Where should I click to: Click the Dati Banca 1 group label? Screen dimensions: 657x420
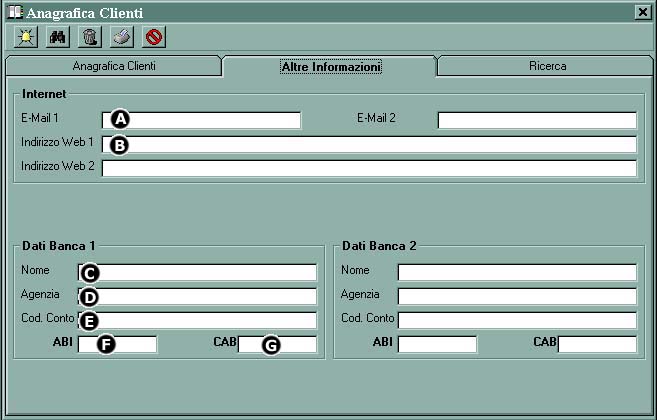tap(59, 246)
